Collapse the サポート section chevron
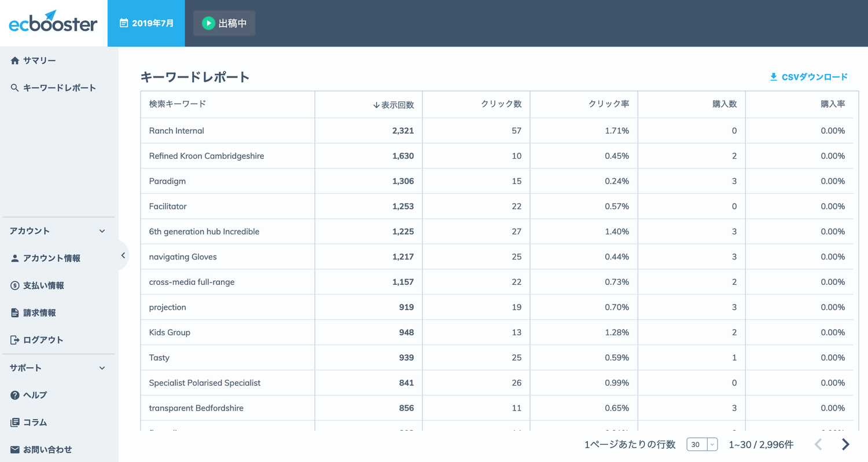Viewport: 868px width, 462px height. (102, 367)
